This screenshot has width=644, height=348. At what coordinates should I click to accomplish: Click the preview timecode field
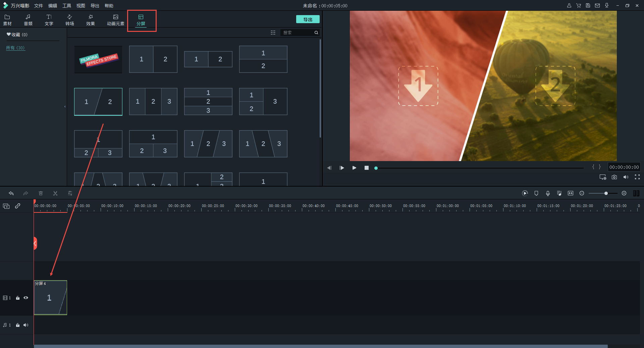point(624,167)
